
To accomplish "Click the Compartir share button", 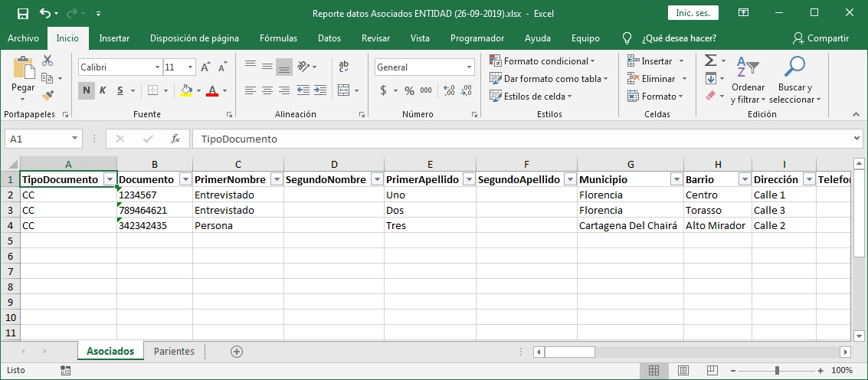I will point(821,38).
